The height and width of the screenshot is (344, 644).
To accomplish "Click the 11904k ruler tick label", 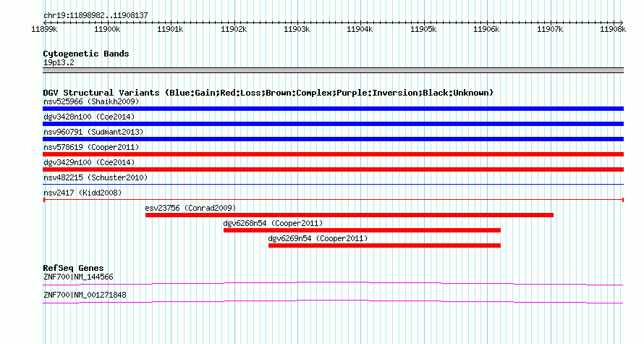I will tap(360, 29).
